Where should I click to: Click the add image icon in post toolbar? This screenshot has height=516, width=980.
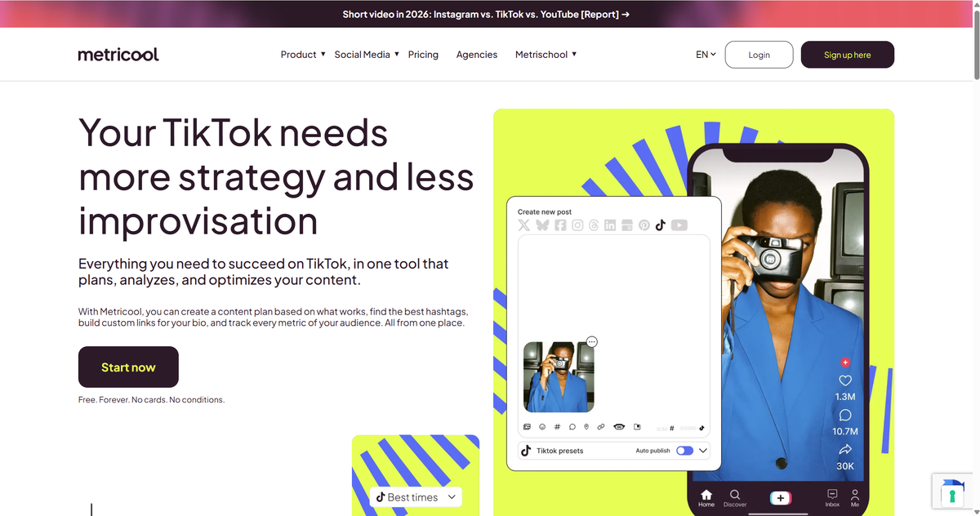527,427
